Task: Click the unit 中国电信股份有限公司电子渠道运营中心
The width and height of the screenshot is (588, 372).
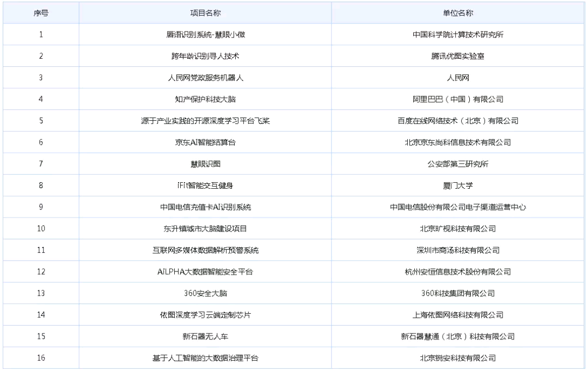Action: [458, 207]
